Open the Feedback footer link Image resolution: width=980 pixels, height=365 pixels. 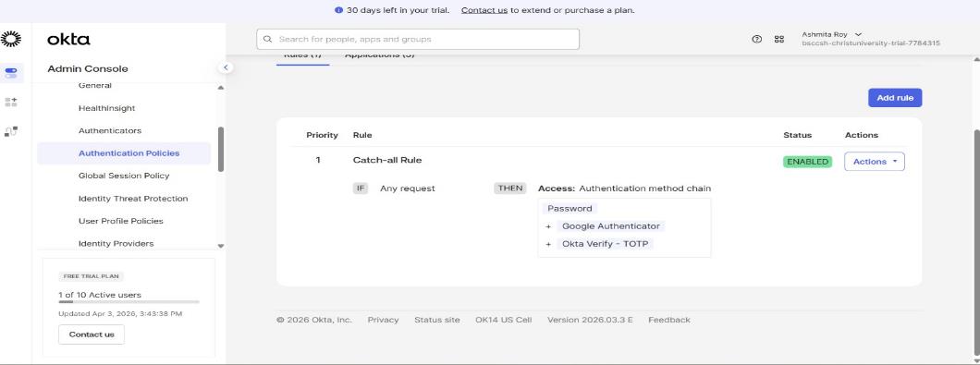pyautogui.click(x=669, y=320)
